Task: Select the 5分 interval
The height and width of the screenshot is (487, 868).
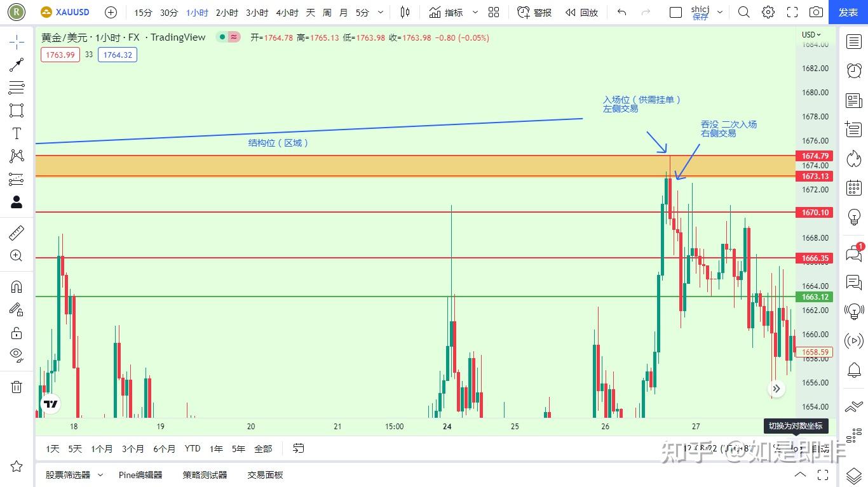Action: 362,13
